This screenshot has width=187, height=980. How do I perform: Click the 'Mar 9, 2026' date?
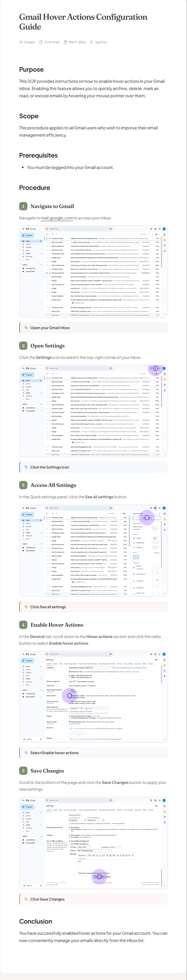(77, 42)
